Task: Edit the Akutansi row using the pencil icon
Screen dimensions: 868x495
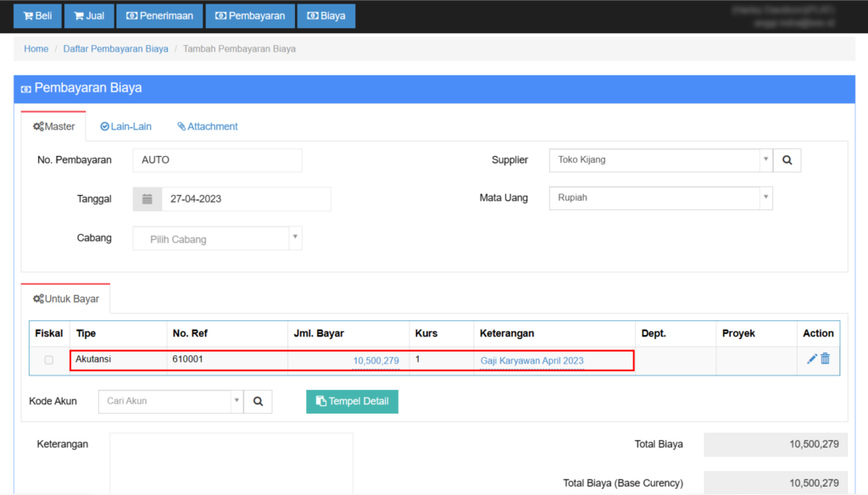Action: coord(810,359)
